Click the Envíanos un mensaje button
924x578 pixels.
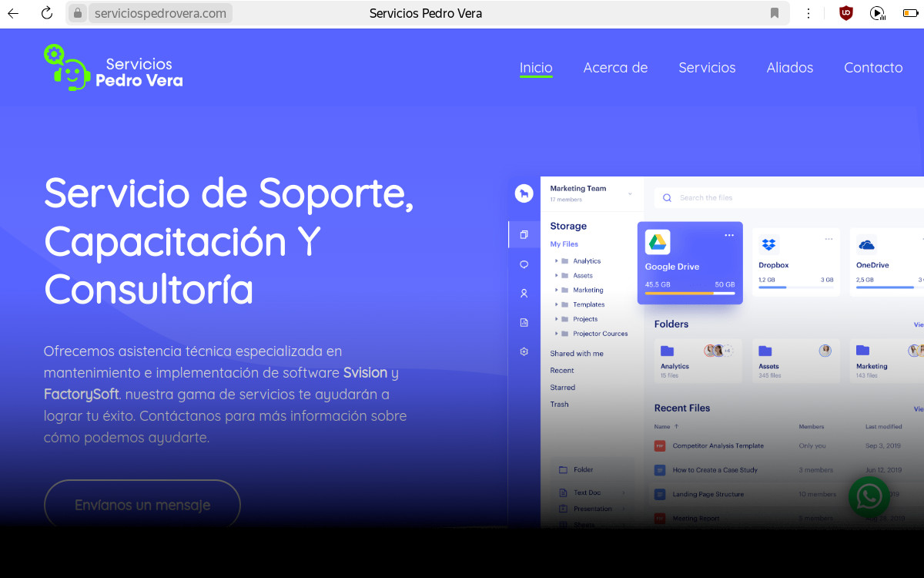(x=142, y=506)
